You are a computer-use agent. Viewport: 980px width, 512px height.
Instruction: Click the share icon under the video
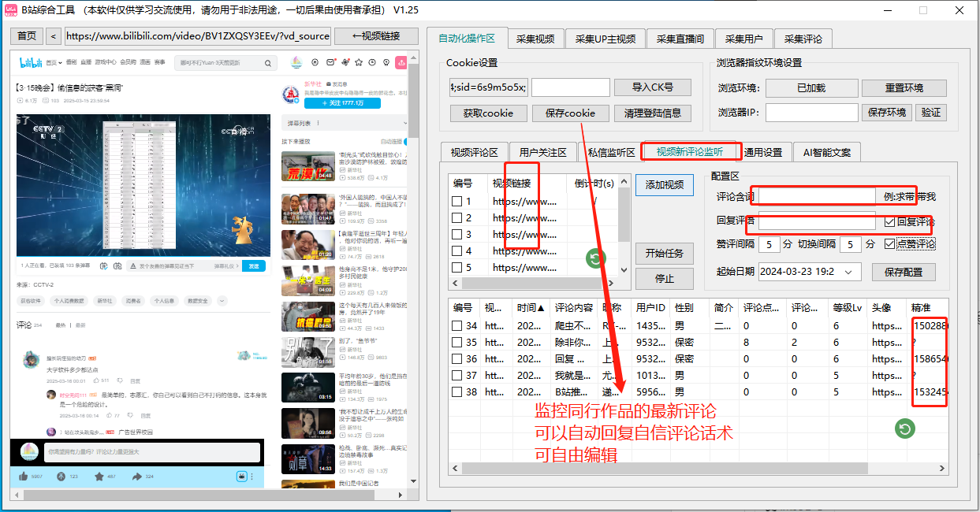tap(137, 477)
